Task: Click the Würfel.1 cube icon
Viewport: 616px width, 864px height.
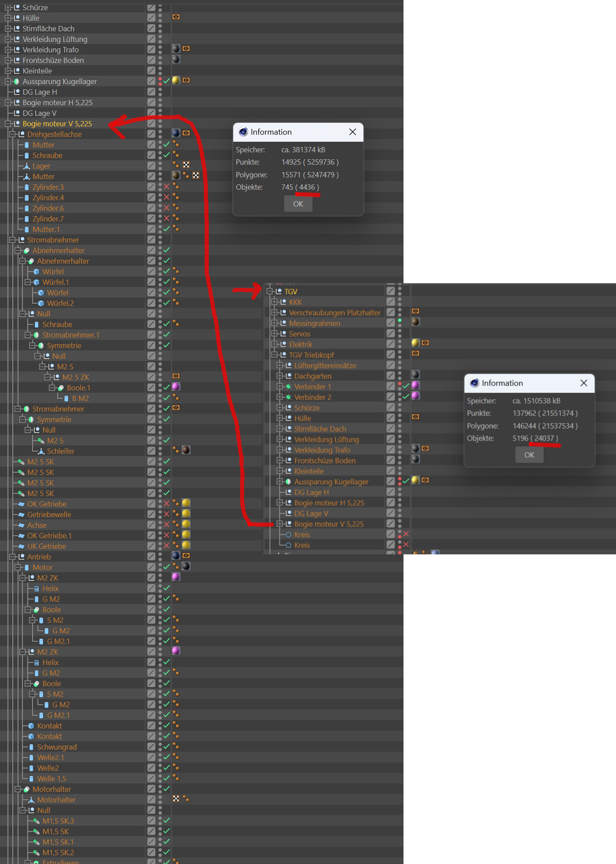Action: click(x=37, y=282)
